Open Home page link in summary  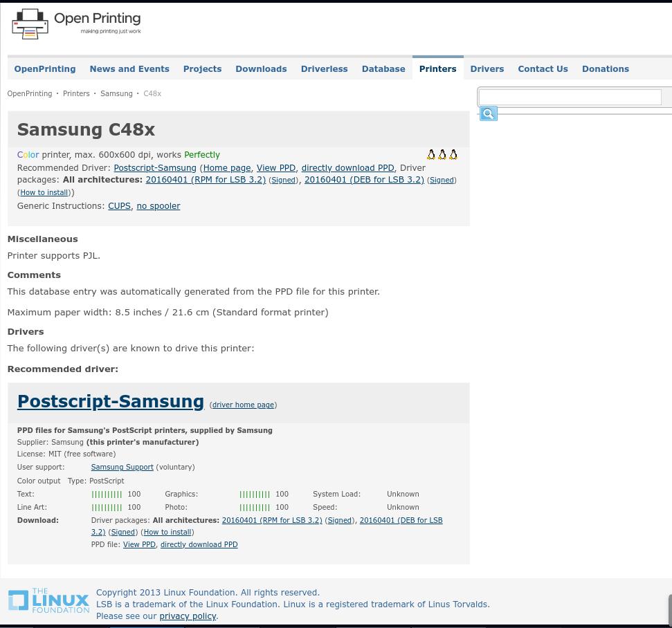(227, 168)
